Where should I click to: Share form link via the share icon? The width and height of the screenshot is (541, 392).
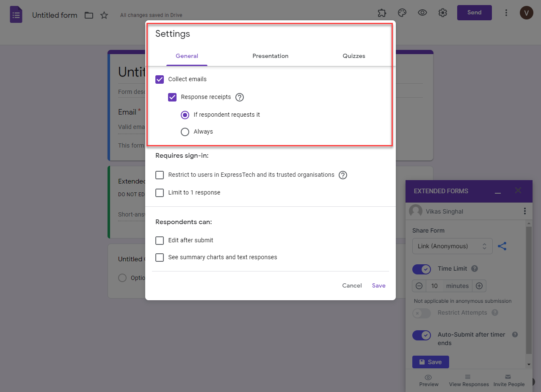(502, 246)
